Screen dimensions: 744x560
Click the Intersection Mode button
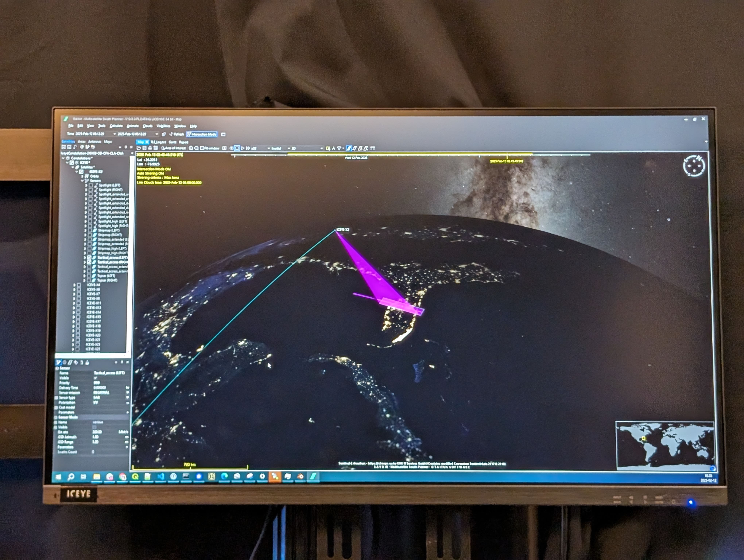tap(202, 134)
